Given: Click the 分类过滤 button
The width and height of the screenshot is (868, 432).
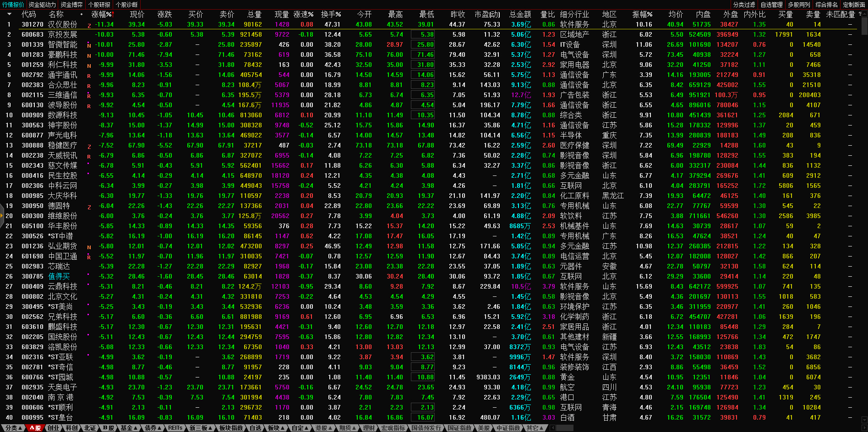Looking at the screenshot, I should pos(744,5).
